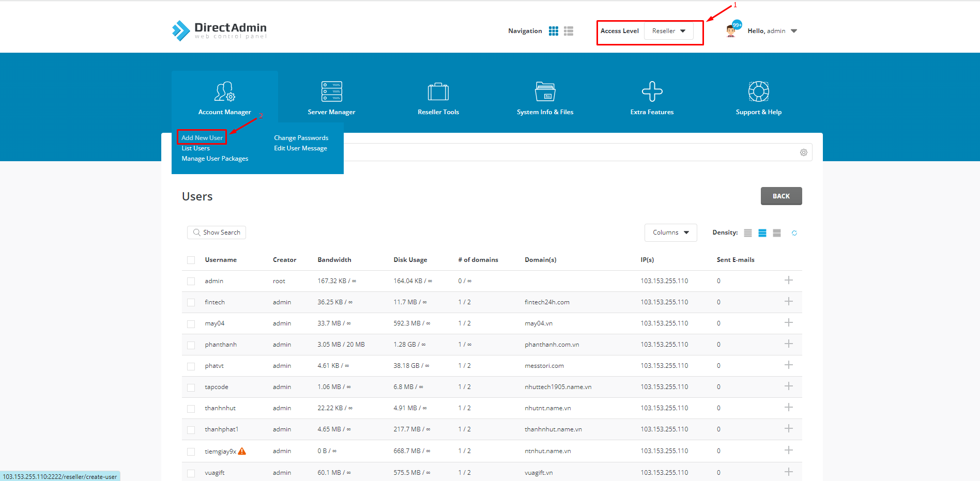Viewport: 980px width, 481px height.
Task: Choose Manage User Packages menu item
Action: 215,159
